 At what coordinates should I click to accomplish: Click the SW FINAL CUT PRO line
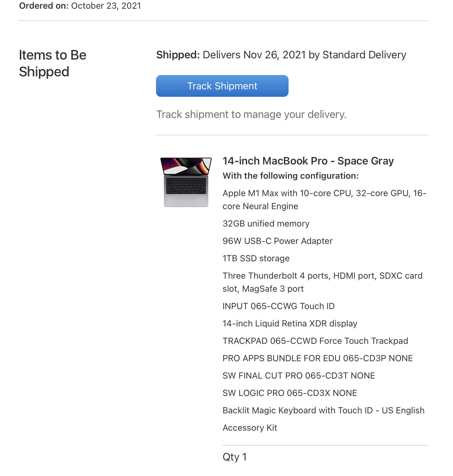click(298, 376)
